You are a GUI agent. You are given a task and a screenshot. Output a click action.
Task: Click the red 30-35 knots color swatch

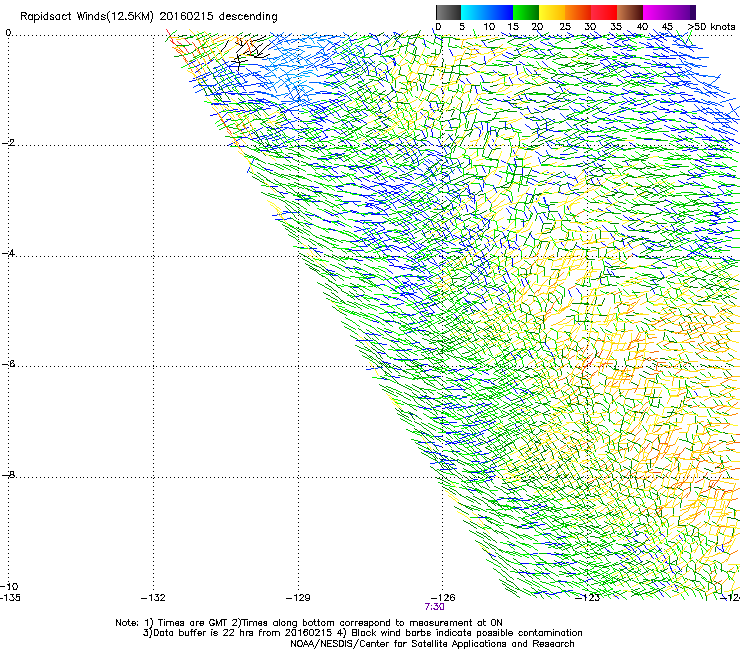(604, 12)
